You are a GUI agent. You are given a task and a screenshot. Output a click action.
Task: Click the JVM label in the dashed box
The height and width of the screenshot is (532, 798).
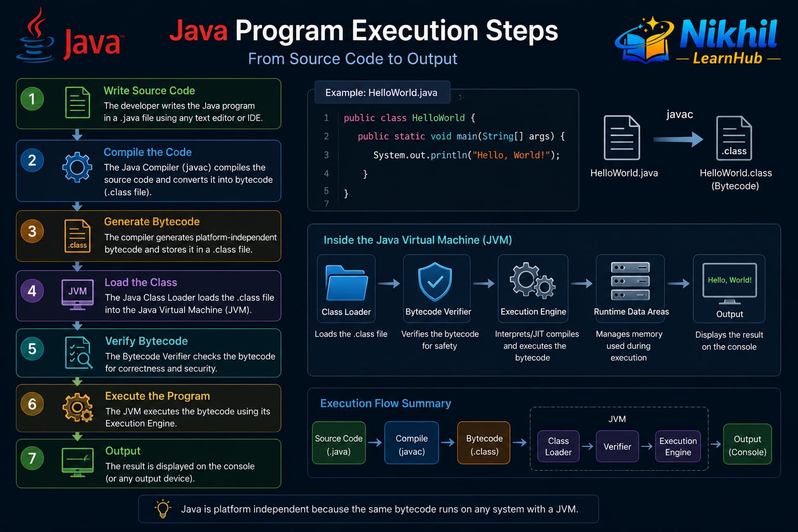[x=617, y=419]
